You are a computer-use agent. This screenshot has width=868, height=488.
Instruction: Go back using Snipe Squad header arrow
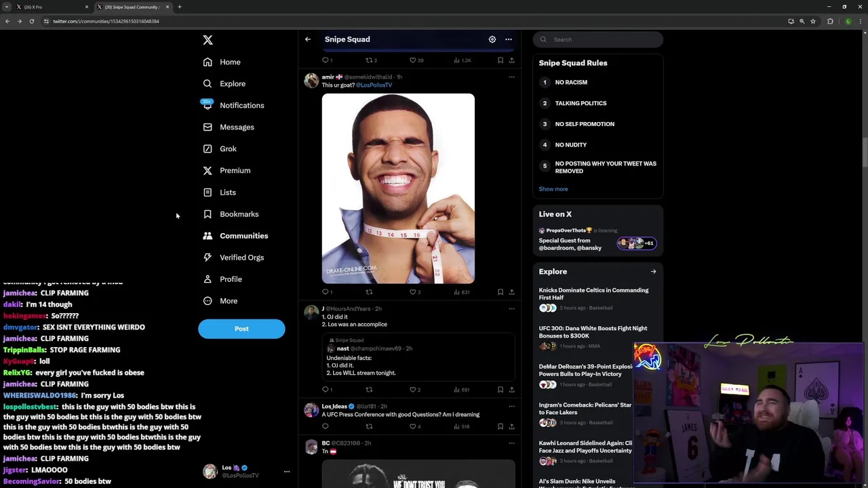click(x=308, y=39)
